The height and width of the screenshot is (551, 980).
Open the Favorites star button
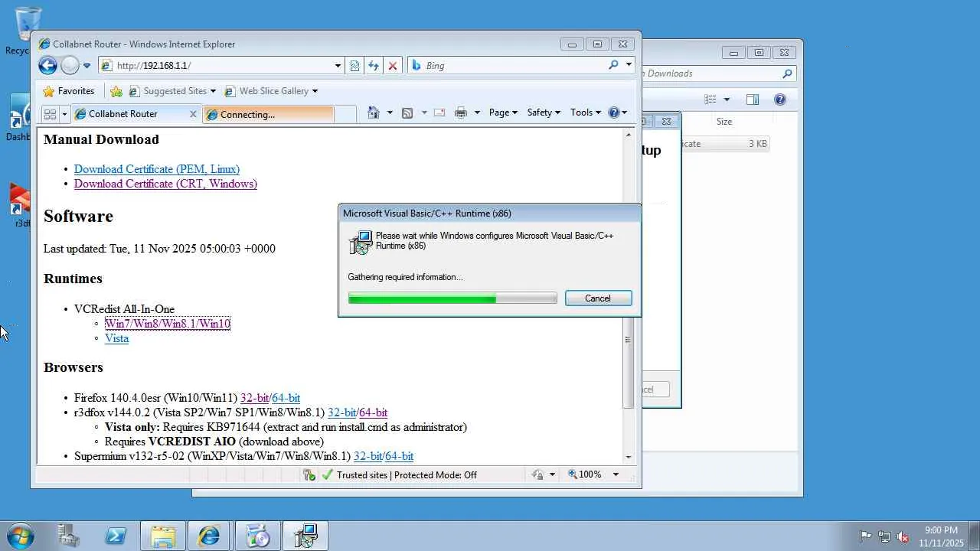click(x=68, y=91)
